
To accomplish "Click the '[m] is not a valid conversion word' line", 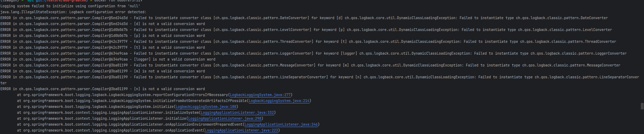I will [103, 71].
